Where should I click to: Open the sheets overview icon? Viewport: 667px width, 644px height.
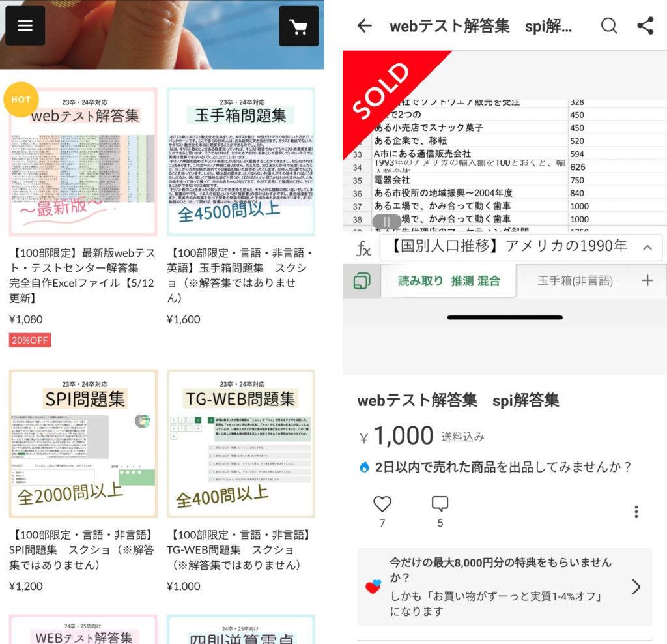click(x=361, y=280)
